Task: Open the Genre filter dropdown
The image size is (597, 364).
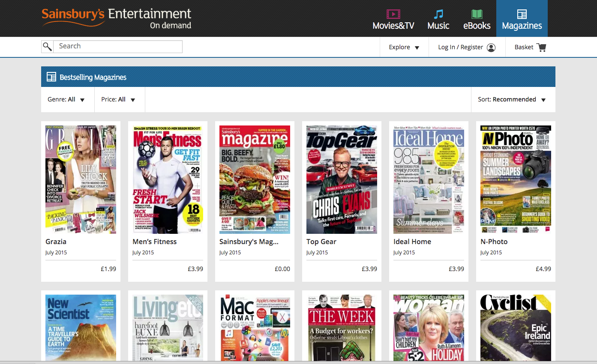Action: tap(68, 99)
